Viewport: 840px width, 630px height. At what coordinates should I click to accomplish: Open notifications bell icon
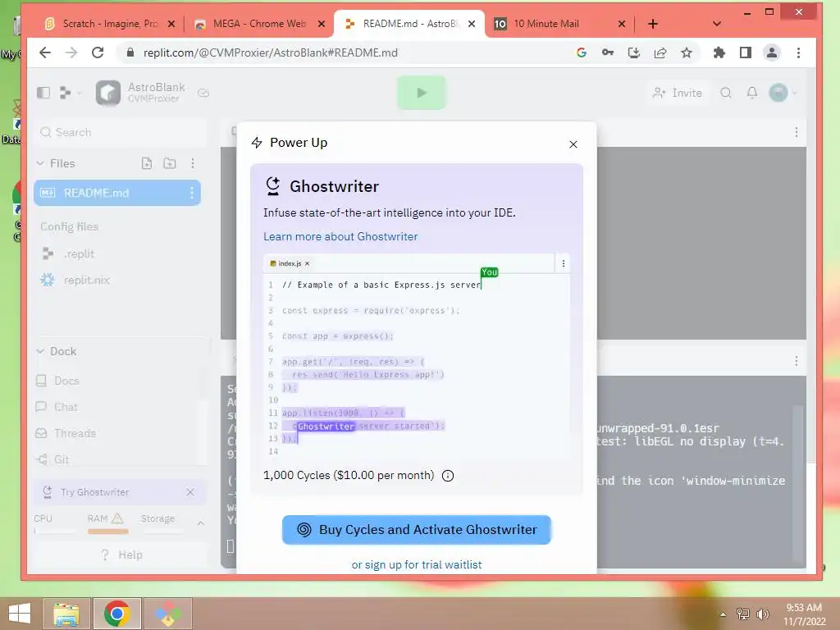(x=752, y=93)
